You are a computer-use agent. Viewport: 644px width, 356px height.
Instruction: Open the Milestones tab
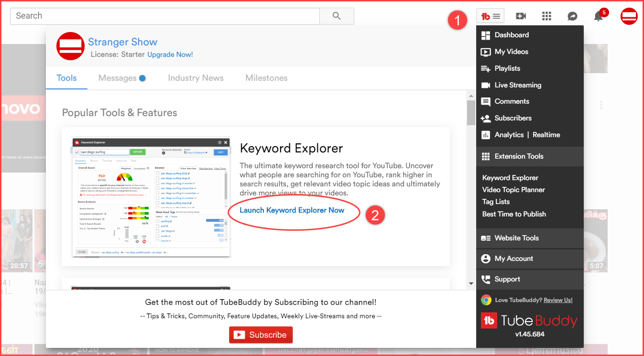coord(266,78)
